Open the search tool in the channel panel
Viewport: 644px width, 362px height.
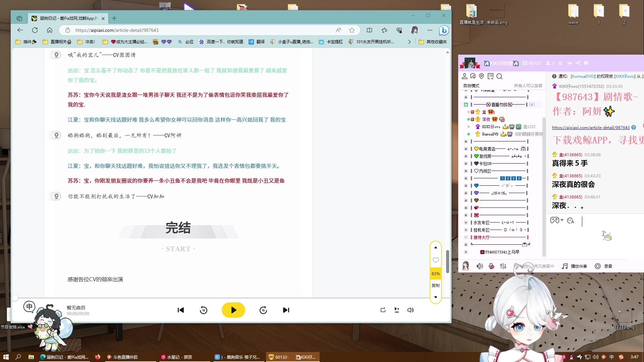tap(500, 76)
